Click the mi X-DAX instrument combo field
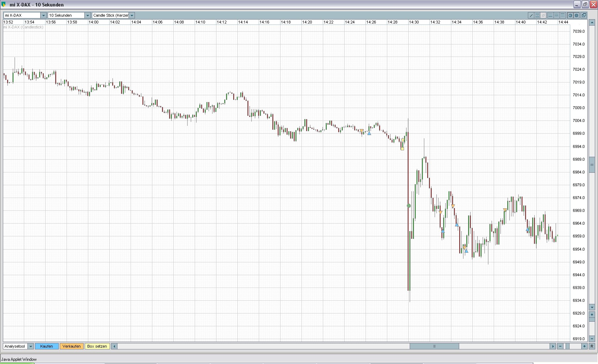This screenshot has width=598, height=364. click(x=22, y=15)
